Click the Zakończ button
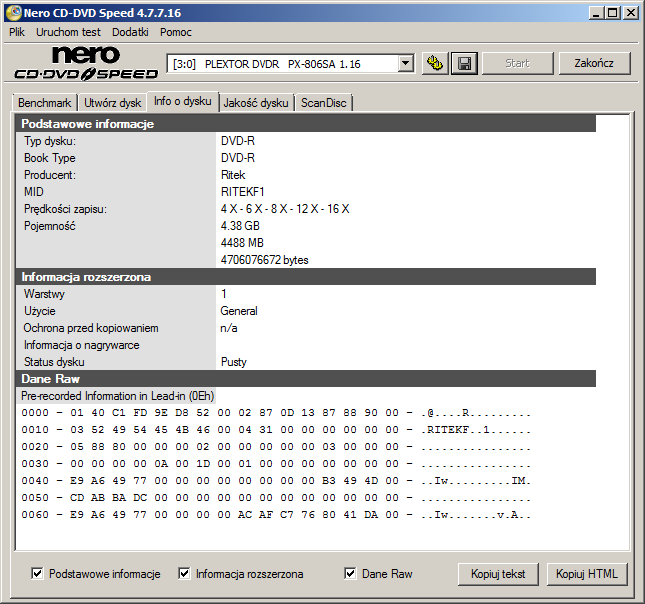This screenshot has width=645, height=604. tap(594, 63)
